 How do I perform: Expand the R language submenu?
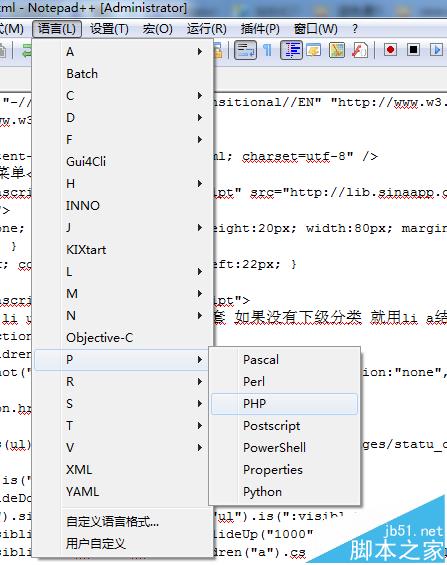tap(121, 381)
